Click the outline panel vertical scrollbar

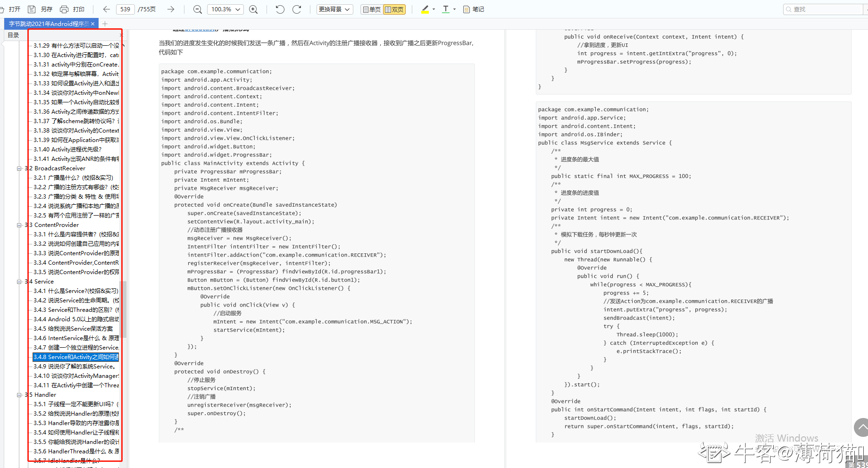124,309
